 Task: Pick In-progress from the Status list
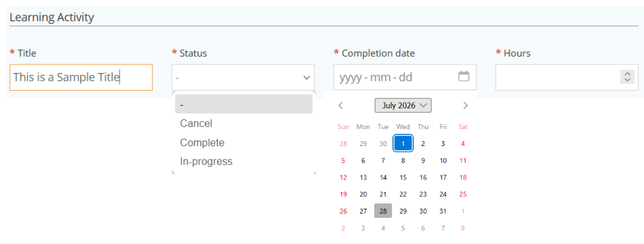click(206, 161)
